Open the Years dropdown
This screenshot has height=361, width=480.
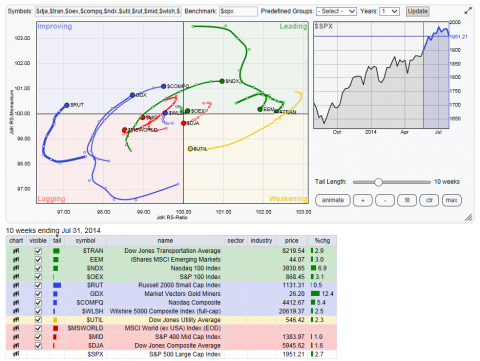(389, 11)
